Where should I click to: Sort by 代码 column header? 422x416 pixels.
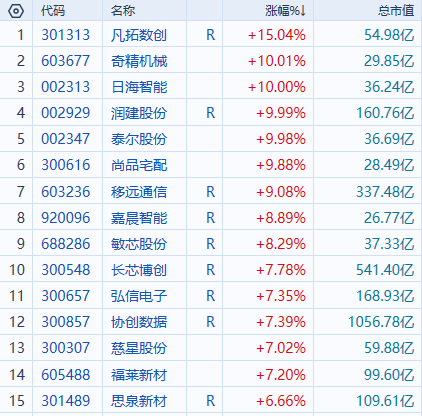(53, 11)
